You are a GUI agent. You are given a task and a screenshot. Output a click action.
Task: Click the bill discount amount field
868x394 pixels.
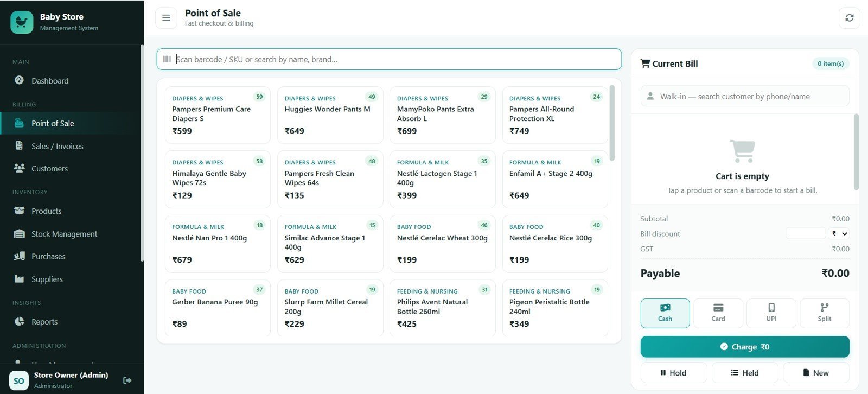tap(806, 233)
